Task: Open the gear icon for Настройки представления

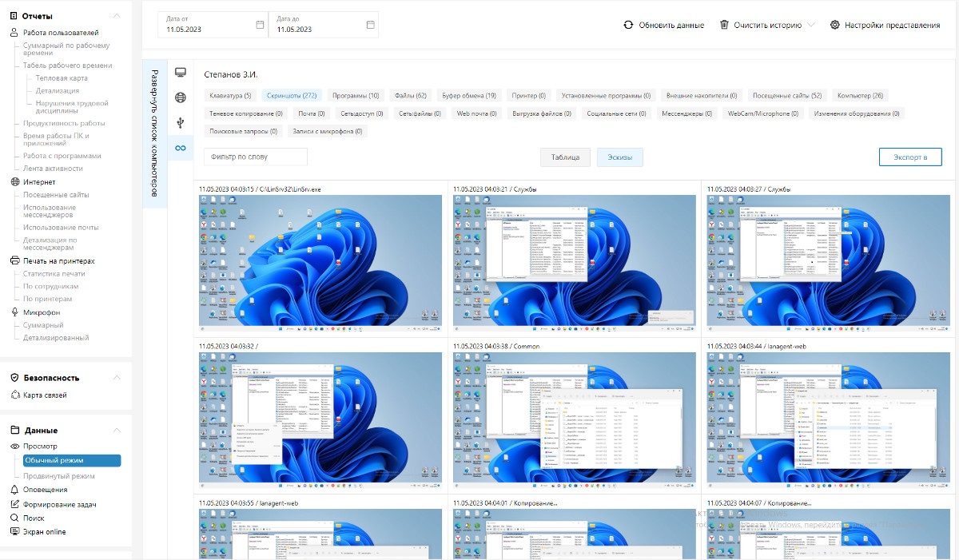Action: (x=835, y=25)
